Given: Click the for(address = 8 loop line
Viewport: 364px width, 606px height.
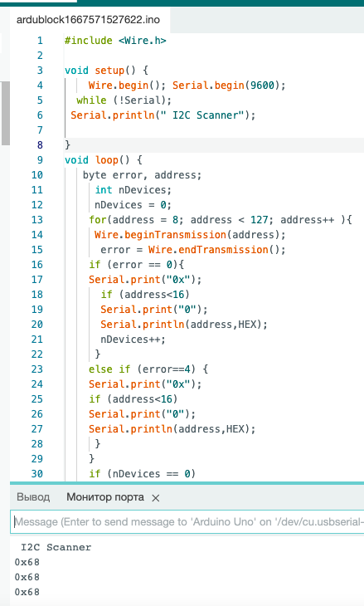Looking at the screenshot, I should (x=221, y=220).
